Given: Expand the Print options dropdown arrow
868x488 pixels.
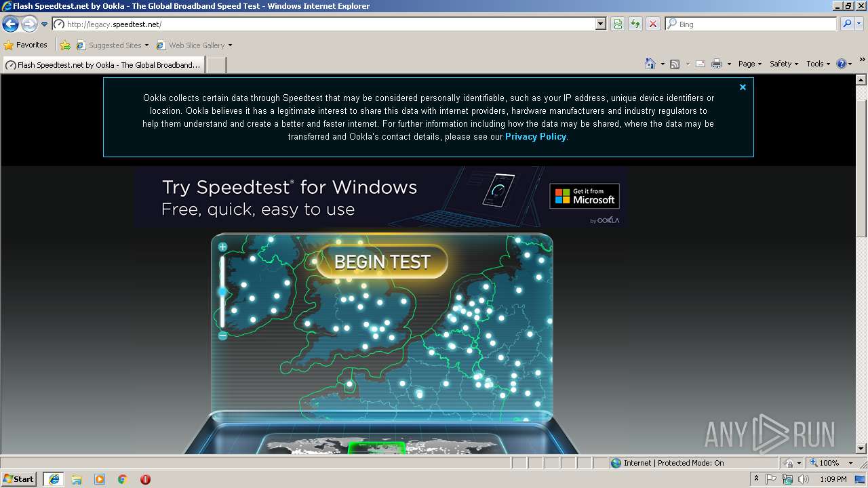Looking at the screenshot, I should coord(729,64).
